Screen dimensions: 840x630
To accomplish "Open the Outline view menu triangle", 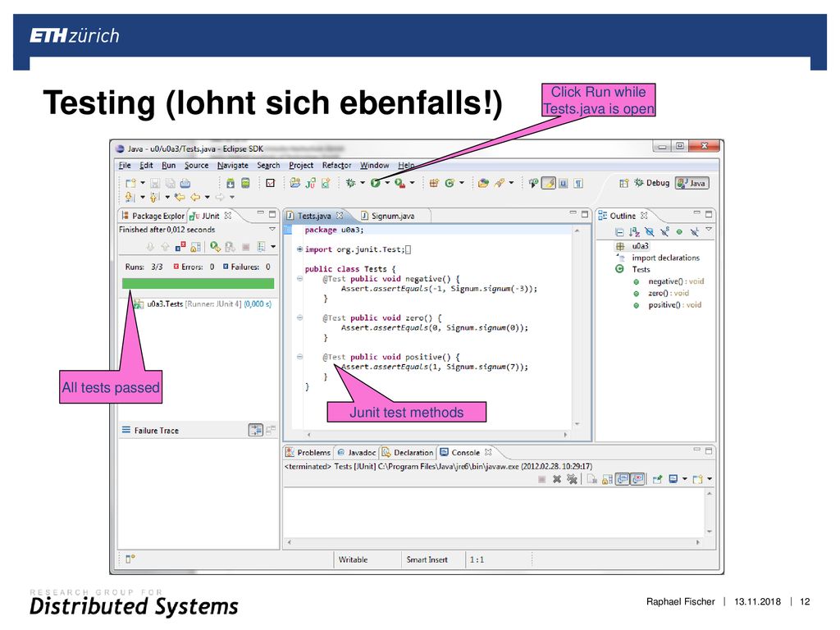I will tap(709, 230).
